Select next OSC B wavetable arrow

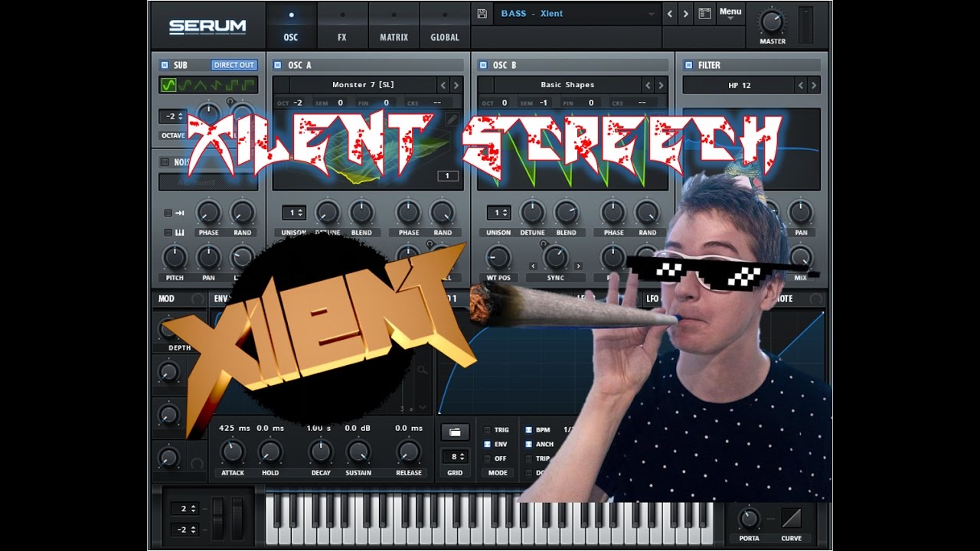pos(661,85)
